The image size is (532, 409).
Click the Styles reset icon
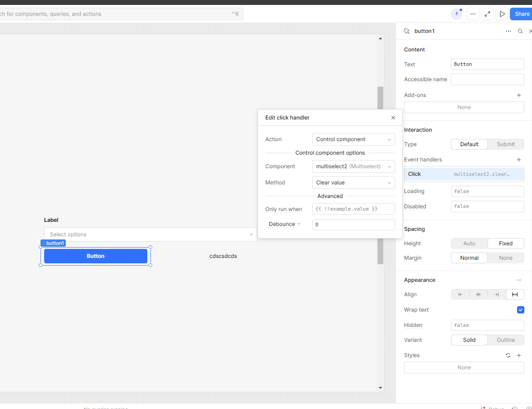point(508,355)
